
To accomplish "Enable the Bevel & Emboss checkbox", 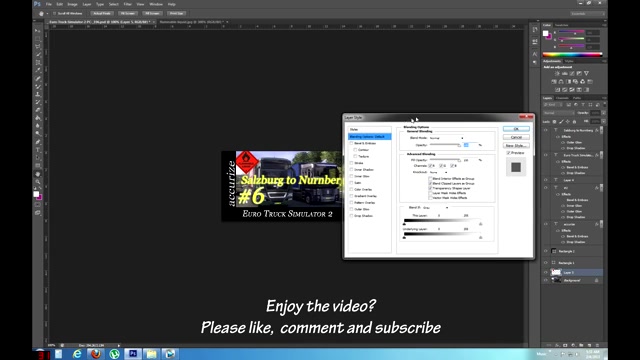I will click(351, 143).
